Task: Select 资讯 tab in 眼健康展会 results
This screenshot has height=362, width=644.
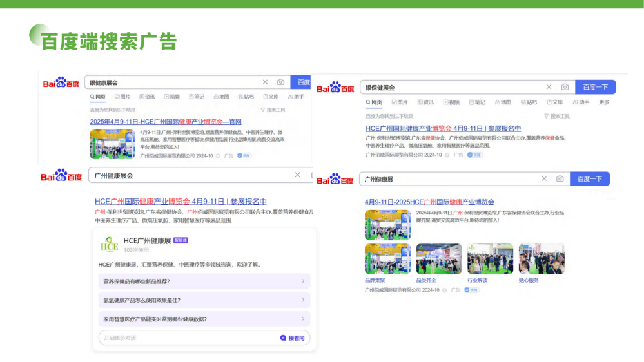Action: pyautogui.click(x=148, y=97)
